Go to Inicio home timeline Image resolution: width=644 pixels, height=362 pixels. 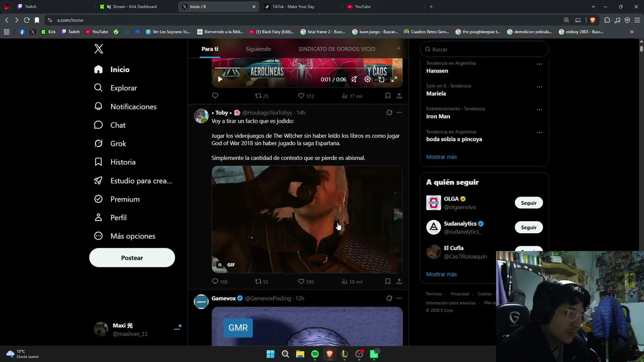click(x=112, y=69)
